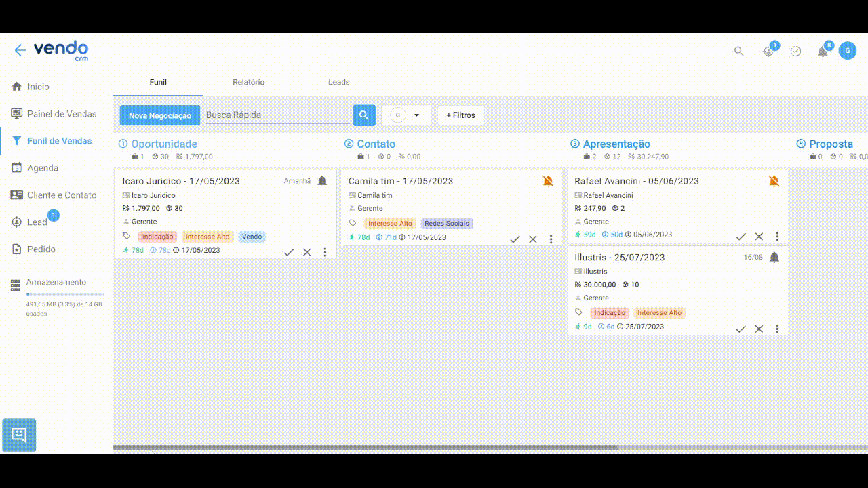
Task: Click the back arrow beside Vendo logo
Action: (x=20, y=50)
